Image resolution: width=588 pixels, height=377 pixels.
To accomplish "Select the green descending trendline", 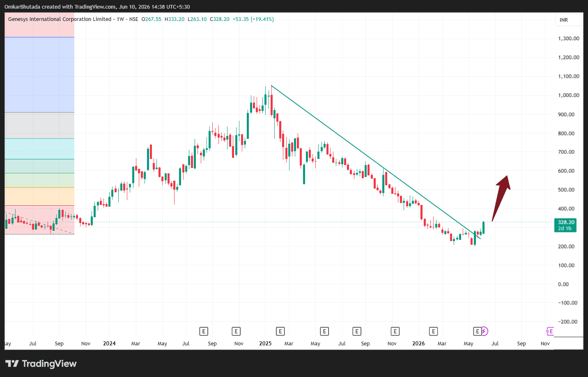I will tap(376, 162).
